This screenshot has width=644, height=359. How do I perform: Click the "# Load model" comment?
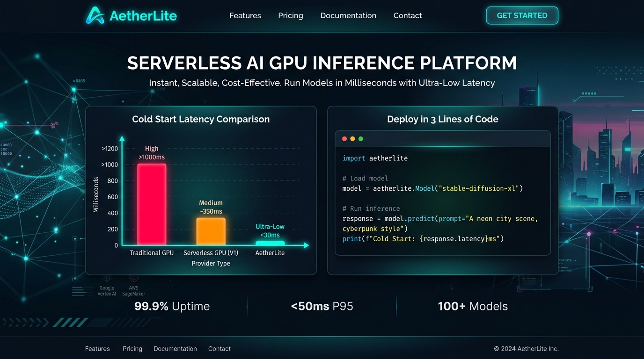click(x=365, y=179)
